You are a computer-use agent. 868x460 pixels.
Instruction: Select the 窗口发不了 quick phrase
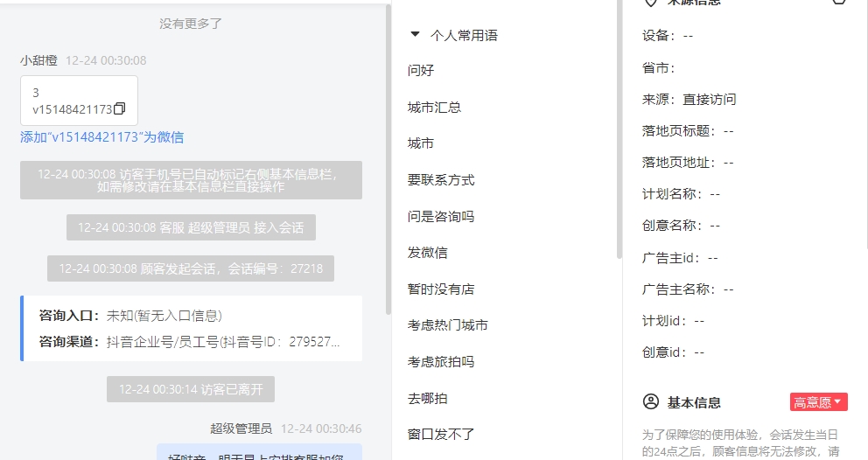[x=441, y=434]
